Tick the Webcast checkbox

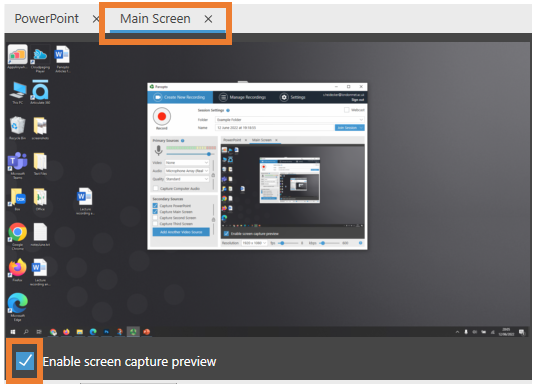tap(347, 110)
